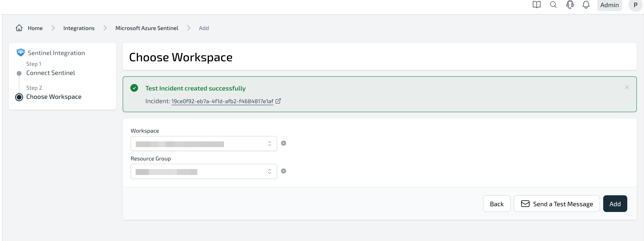Open the documentation book icon
644x241 pixels.
pos(536,5)
